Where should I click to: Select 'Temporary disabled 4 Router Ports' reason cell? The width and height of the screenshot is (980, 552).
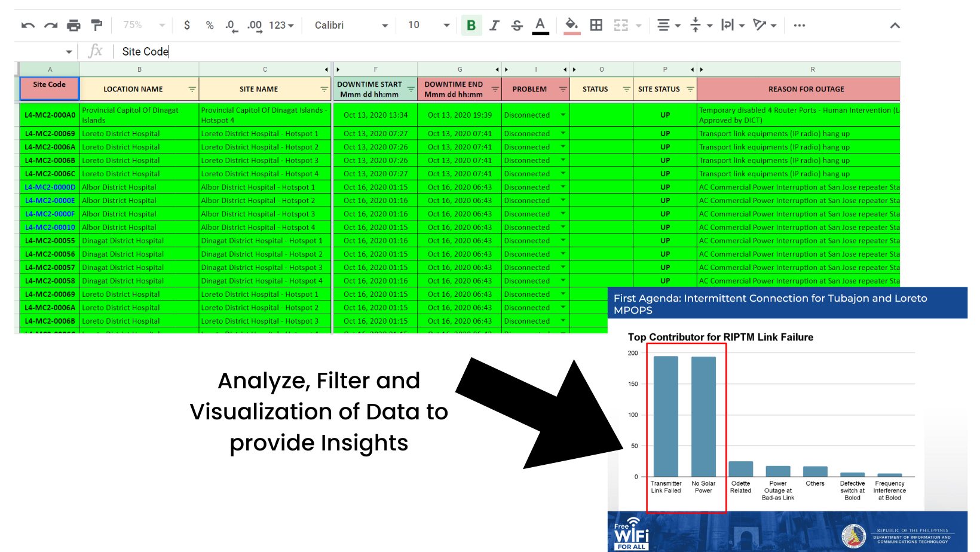(x=799, y=115)
